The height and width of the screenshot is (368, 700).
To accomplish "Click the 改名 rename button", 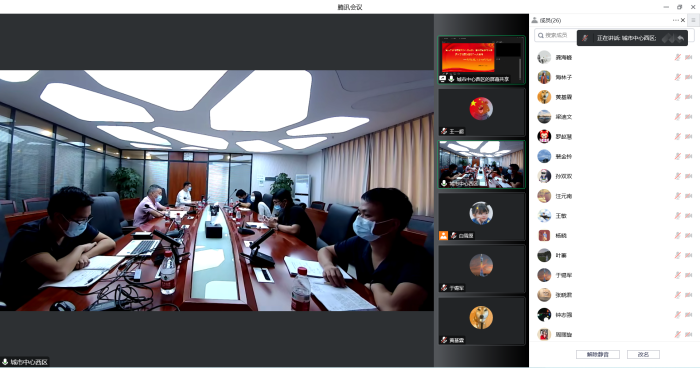I will (643, 355).
